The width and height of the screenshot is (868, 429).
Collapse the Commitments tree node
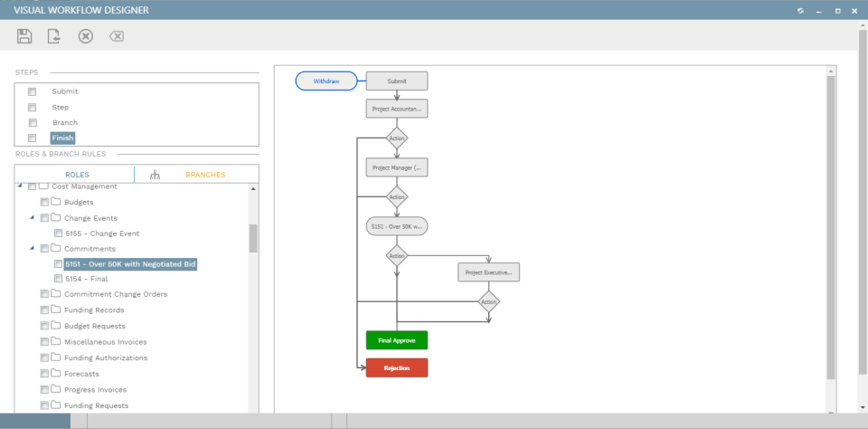point(33,248)
